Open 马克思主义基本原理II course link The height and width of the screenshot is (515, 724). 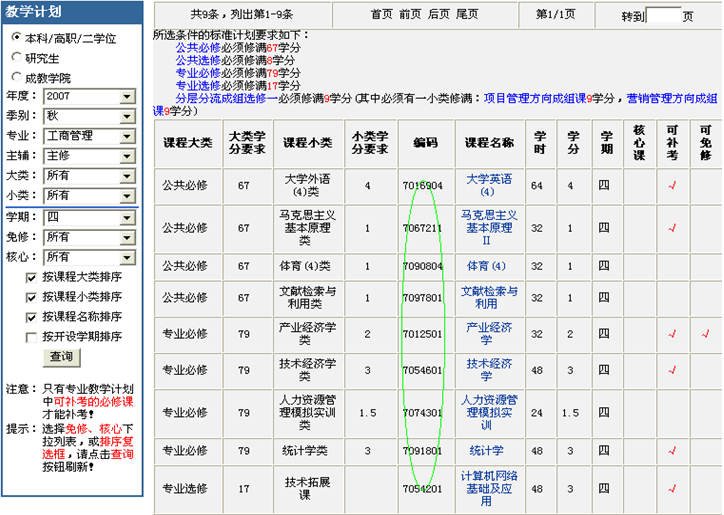click(x=488, y=227)
